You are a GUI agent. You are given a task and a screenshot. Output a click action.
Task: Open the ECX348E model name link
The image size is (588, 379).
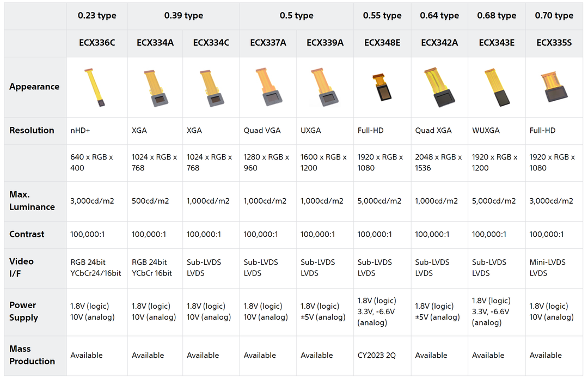point(382,42)
